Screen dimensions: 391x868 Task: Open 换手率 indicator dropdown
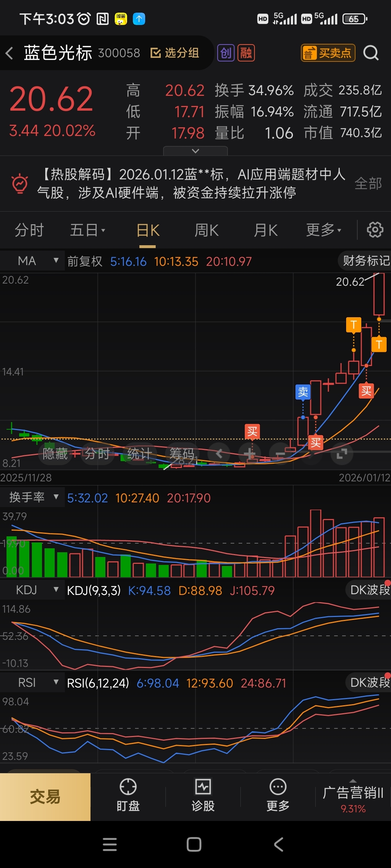(x=33, y=497)
